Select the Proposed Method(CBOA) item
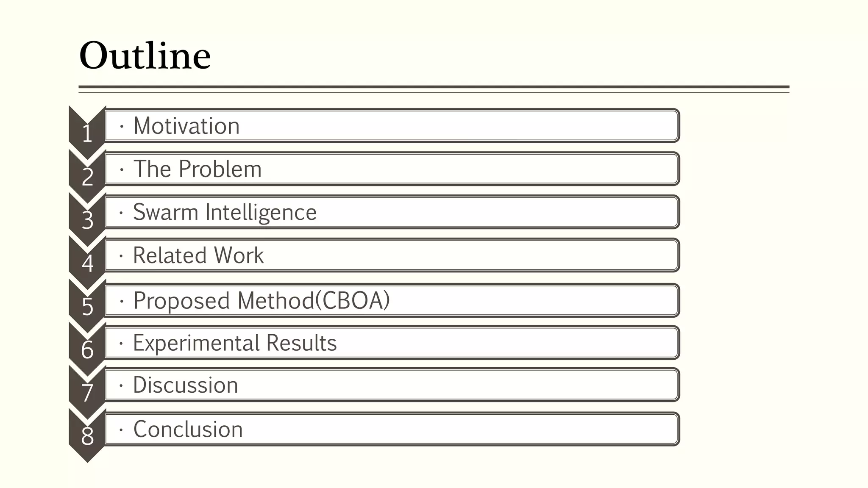868x488 pixels. click(392, 300)
